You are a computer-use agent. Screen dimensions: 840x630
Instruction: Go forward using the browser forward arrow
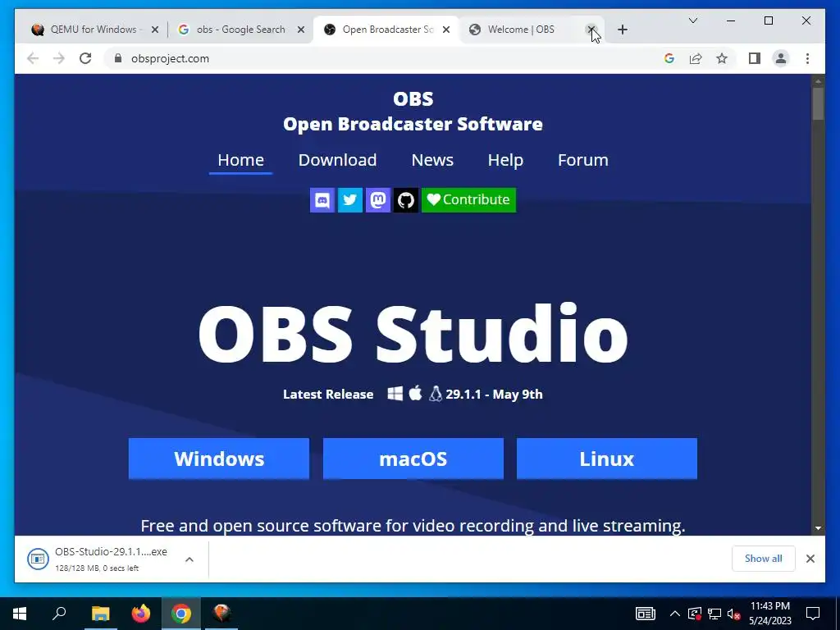click(59, 58)
